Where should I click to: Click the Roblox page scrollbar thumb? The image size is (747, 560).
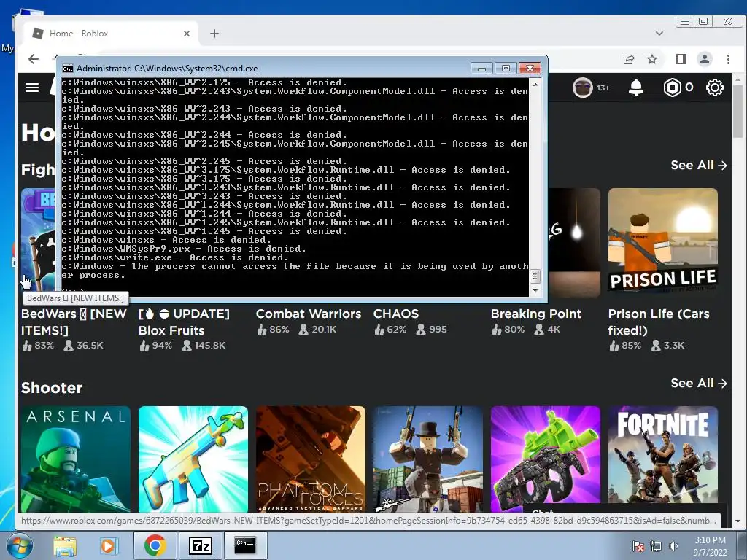[x=738, y=110]
